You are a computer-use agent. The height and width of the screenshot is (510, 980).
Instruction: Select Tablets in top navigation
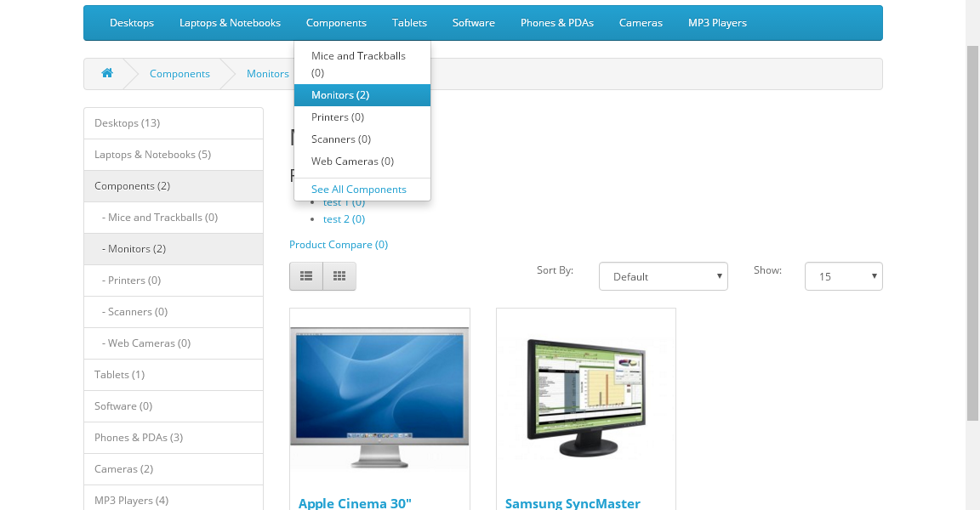[409, 23]
